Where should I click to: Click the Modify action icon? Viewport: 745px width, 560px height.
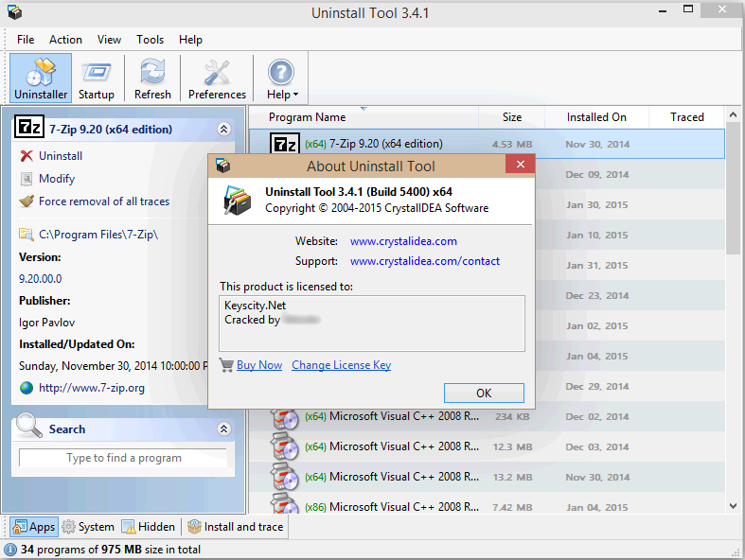pyautogui.click(x=27, y=179)
